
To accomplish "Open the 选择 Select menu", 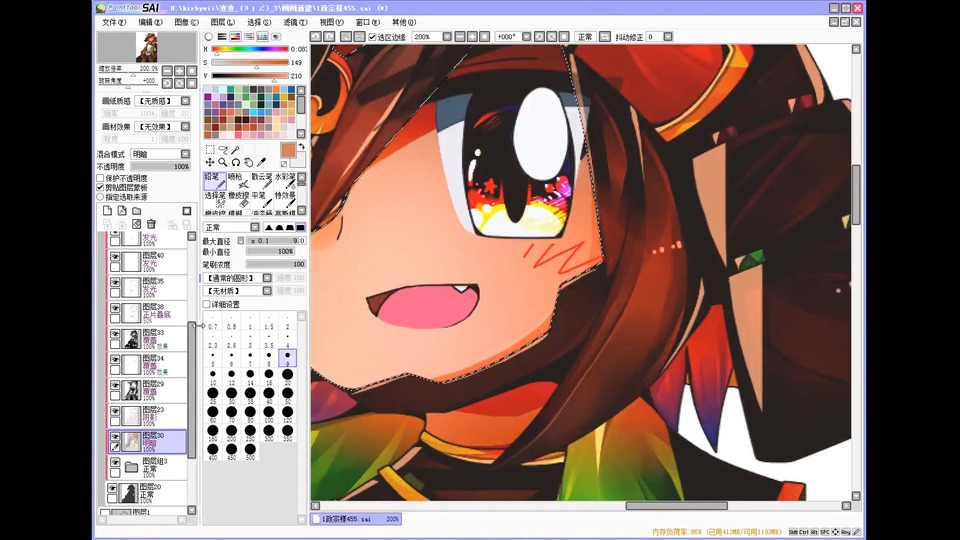I will pyautogui.click(x=258, y=23).
